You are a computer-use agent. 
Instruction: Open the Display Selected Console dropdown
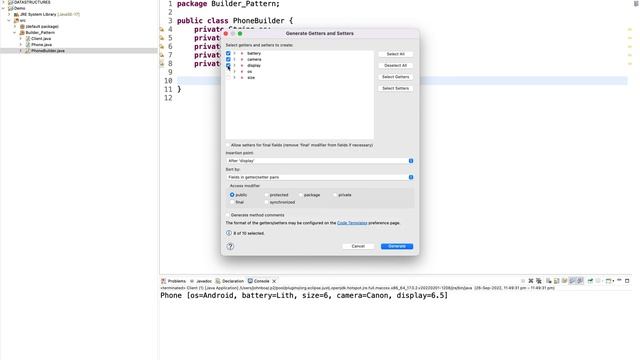pyautogui.click(x=599, y=281)
